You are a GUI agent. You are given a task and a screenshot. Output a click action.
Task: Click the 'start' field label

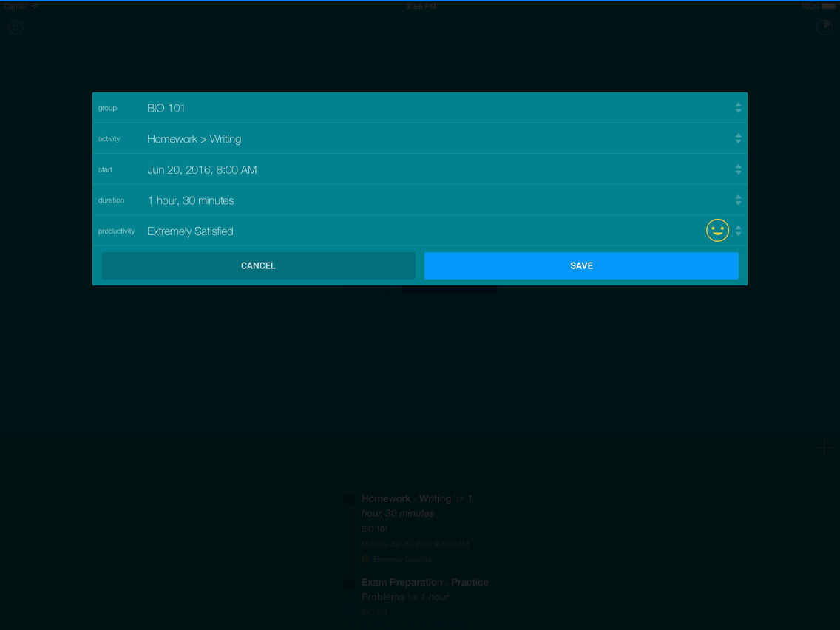[x=105, y=169]
